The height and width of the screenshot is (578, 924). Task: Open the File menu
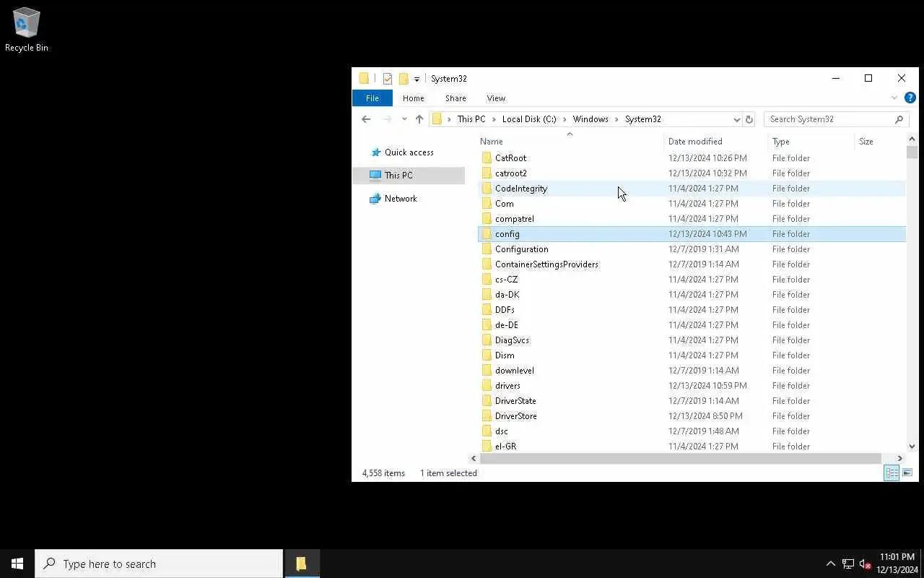coord(372,98)
